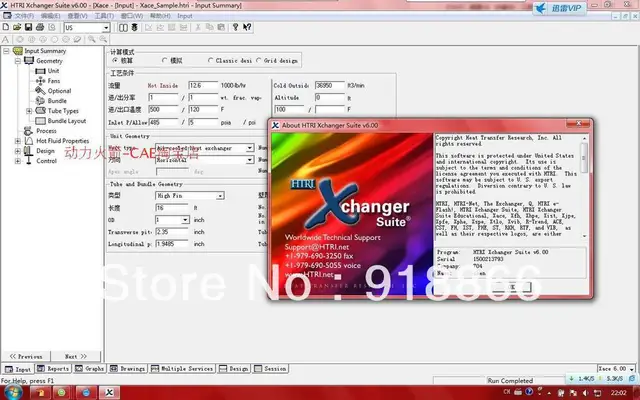Open the US units dropdown

[x=106, y=28]
